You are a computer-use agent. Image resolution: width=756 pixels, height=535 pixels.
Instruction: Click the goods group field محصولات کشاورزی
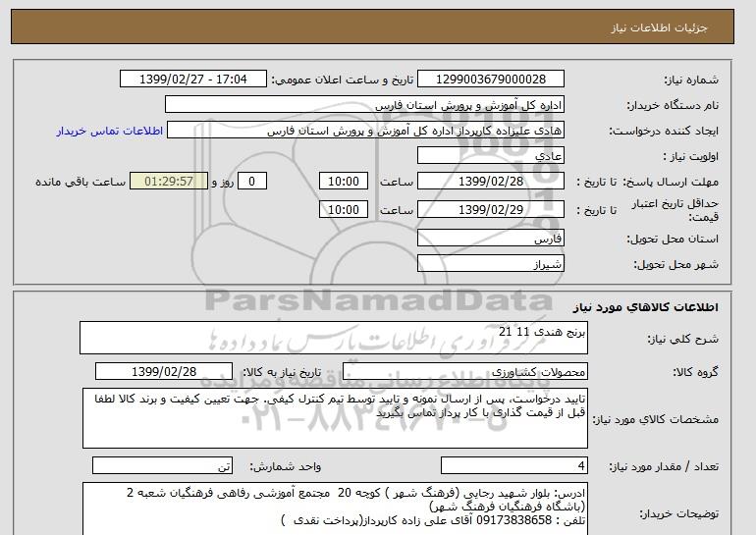(465, 372)
